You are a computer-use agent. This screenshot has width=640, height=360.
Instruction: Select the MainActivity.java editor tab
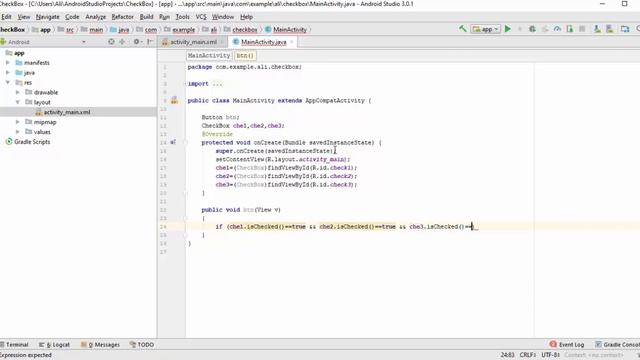(263, 42)
